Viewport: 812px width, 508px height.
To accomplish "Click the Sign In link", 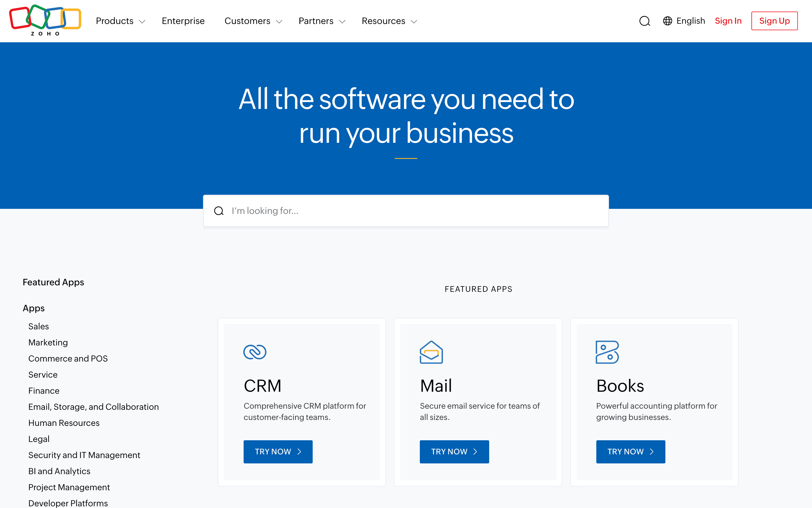I will click(728, 21).
